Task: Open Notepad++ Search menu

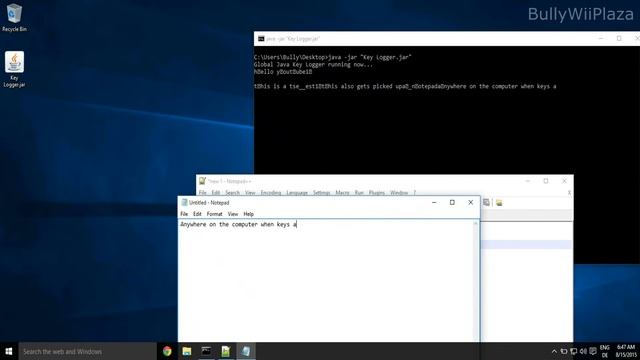Action: click(232, 193)
